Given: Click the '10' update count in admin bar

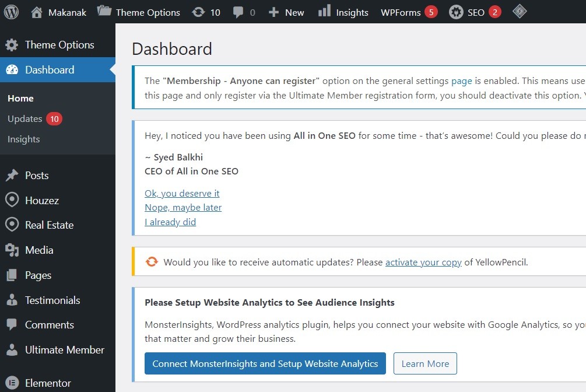Looking at the screenshot, I should point(215,13).
